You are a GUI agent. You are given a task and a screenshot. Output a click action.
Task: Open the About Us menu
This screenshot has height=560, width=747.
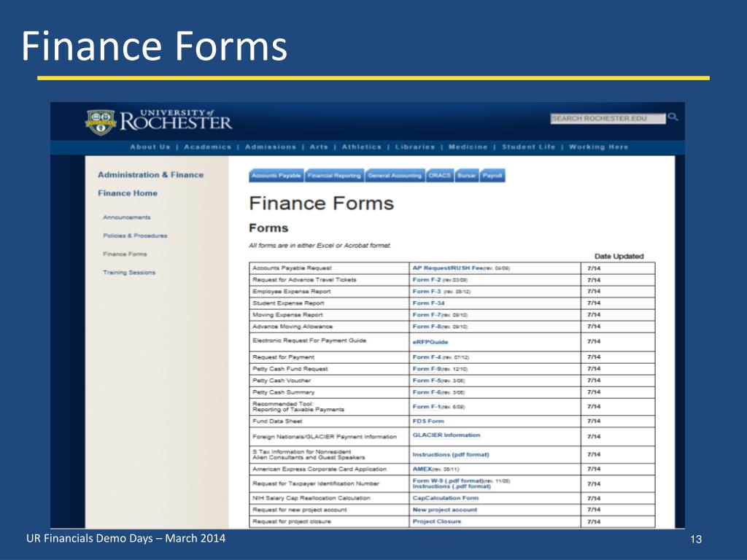[150, 147]
